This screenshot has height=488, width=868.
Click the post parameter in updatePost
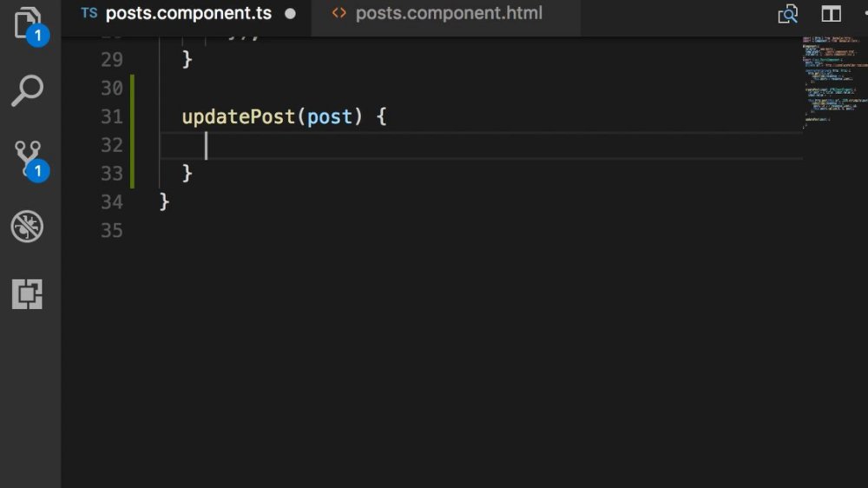click(329, 117)
